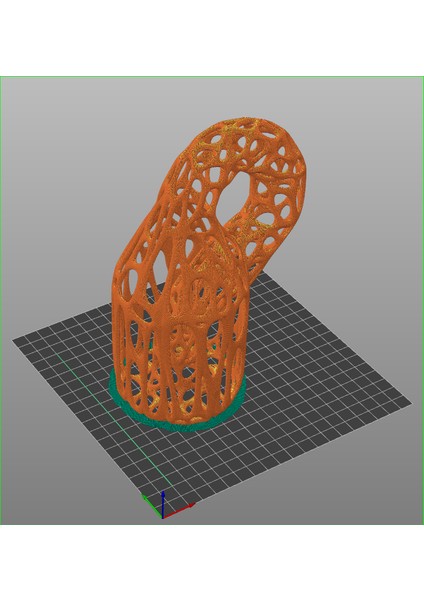Select the axis gizmo origin point
This screenshot has width=424, height=600.
click(163, 517)
